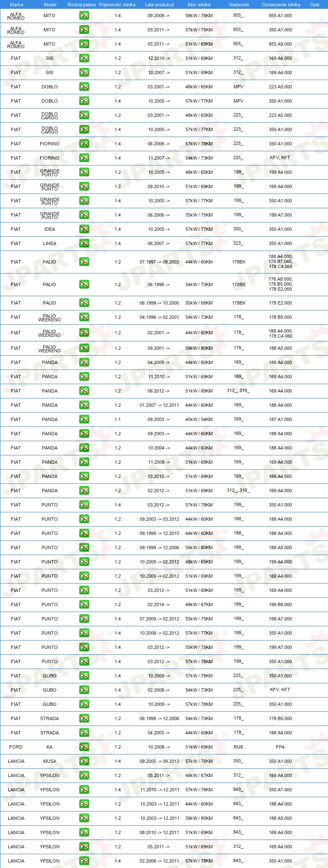Click the fuel icon in the Grande Punto 06.2006 row
This screenshot has height=868, width=328.
84,215
